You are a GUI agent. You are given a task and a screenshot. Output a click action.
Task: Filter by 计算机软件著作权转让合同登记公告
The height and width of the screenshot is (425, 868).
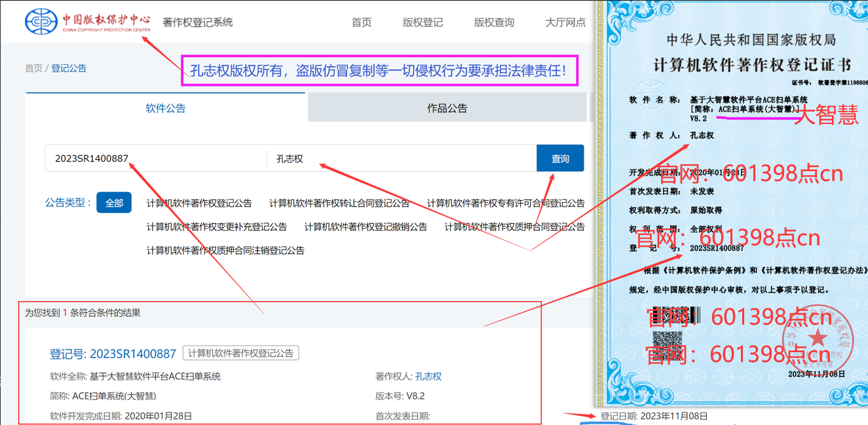pos(339,203)
